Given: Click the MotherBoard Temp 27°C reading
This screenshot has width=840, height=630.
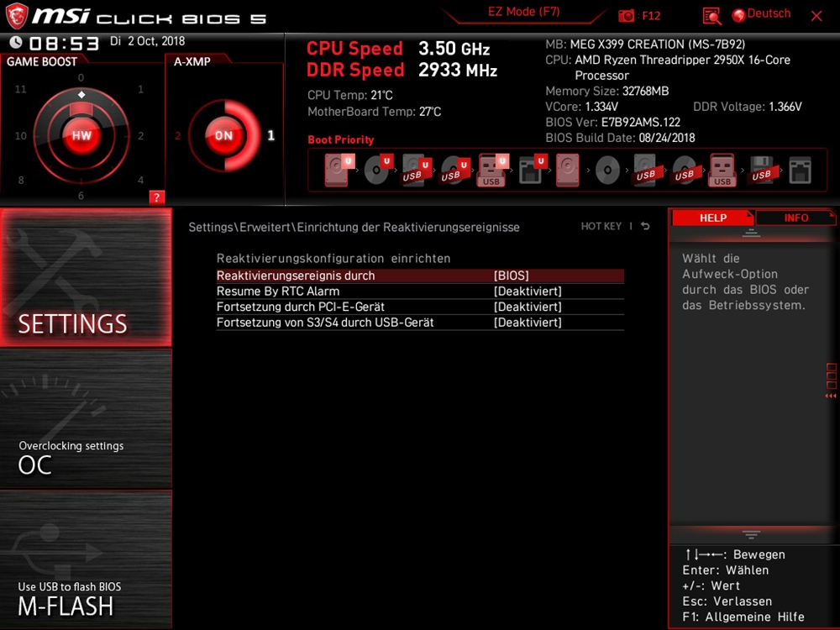Looking at the screenshot, I should tap(375, 112).
